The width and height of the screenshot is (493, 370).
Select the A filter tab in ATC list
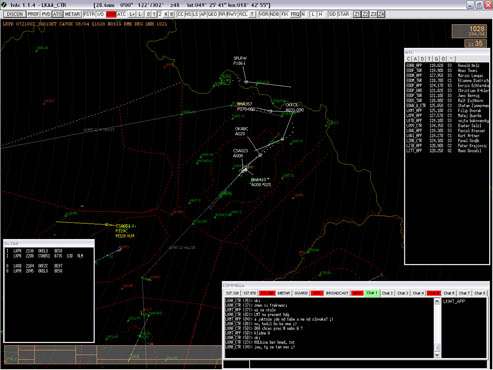tap(416, 59)
